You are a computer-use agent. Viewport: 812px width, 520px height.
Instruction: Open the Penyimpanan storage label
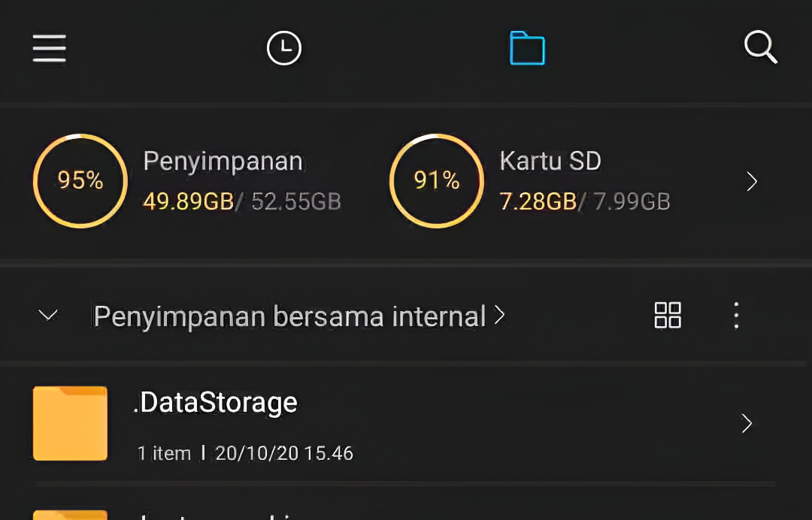pyautogui.click(x=223, y=162)
